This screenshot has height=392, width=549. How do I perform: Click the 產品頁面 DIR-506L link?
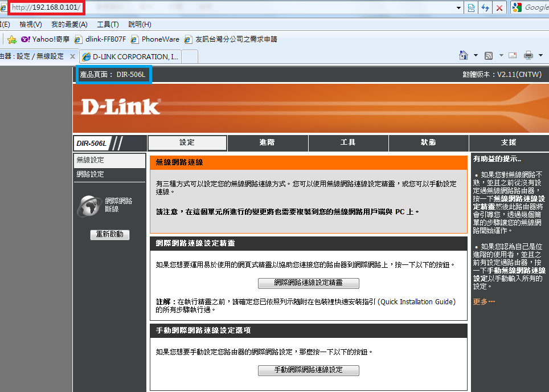(113, 75)
